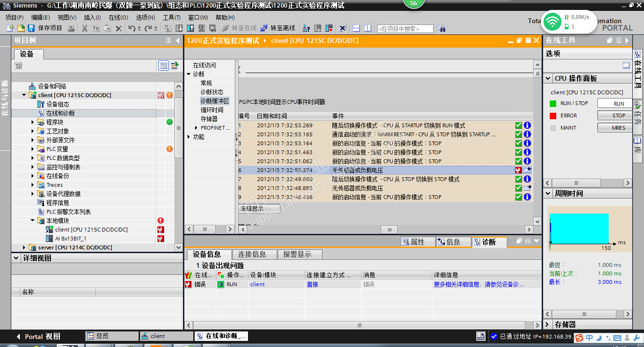644x347 pixels.
Task: Go offline via 转至离线 button
Action: click(x=278, y=28)
